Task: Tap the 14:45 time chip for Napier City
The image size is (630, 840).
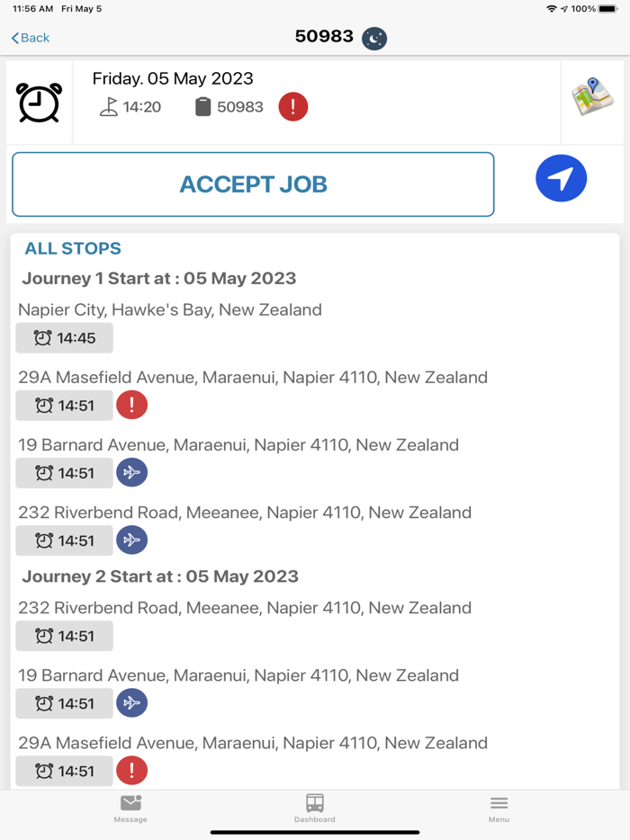Action: pyautogui.click(x=64, y=337)
